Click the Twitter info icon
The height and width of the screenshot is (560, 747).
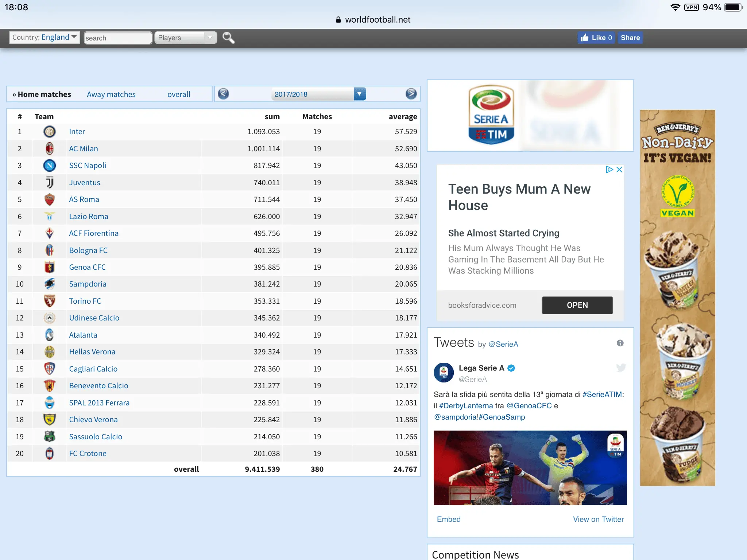pyautogui.click(x=620, y=343)
